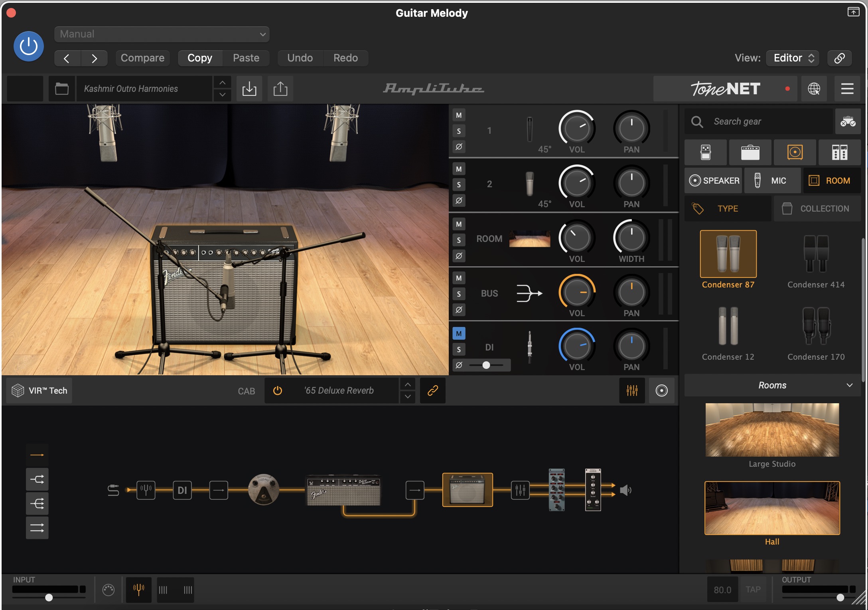Select the COLLECTION filter tab
Screen dimensions: 868x610
pos(817,208)
